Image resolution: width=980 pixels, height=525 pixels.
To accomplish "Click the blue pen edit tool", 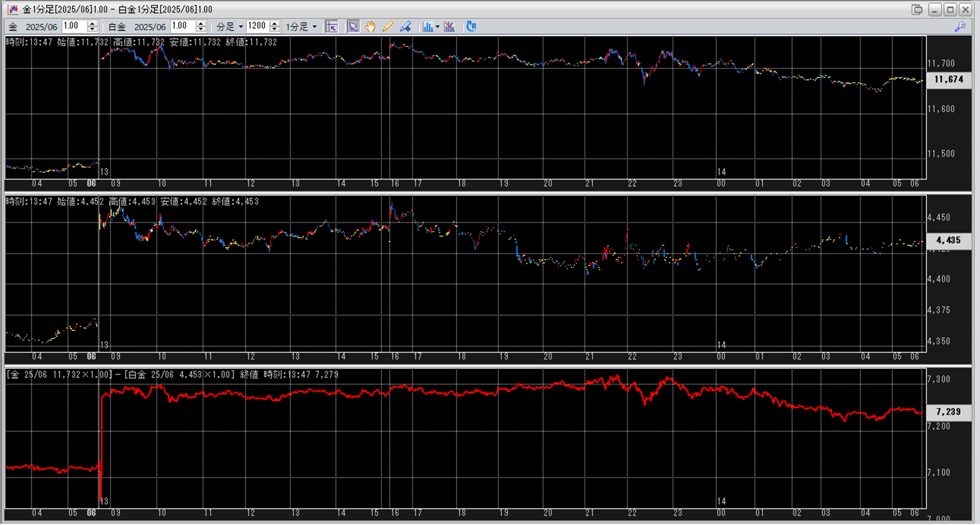I will pos(405,27).
